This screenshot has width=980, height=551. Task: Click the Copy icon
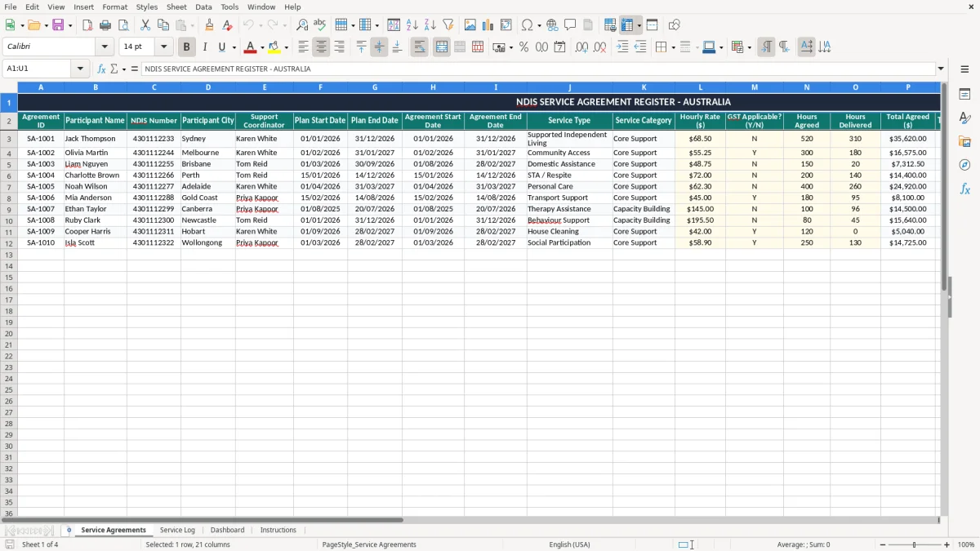coord(163,25)
